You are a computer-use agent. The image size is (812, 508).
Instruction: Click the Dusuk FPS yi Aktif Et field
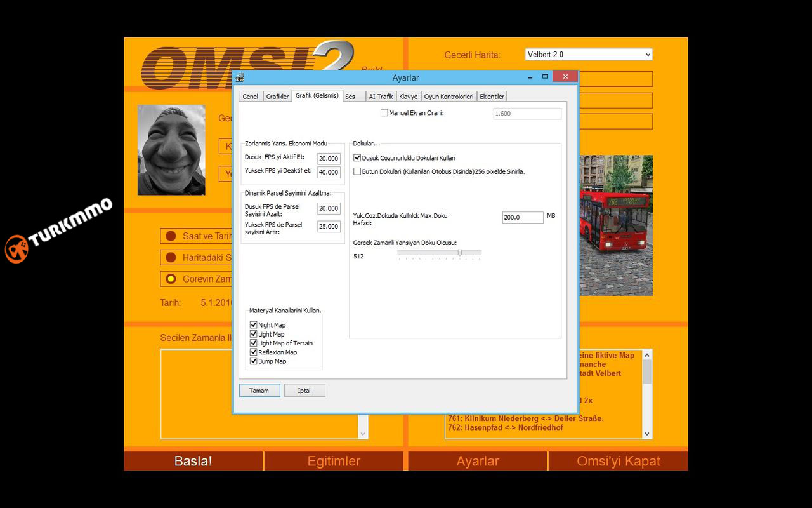pos(329,159)
